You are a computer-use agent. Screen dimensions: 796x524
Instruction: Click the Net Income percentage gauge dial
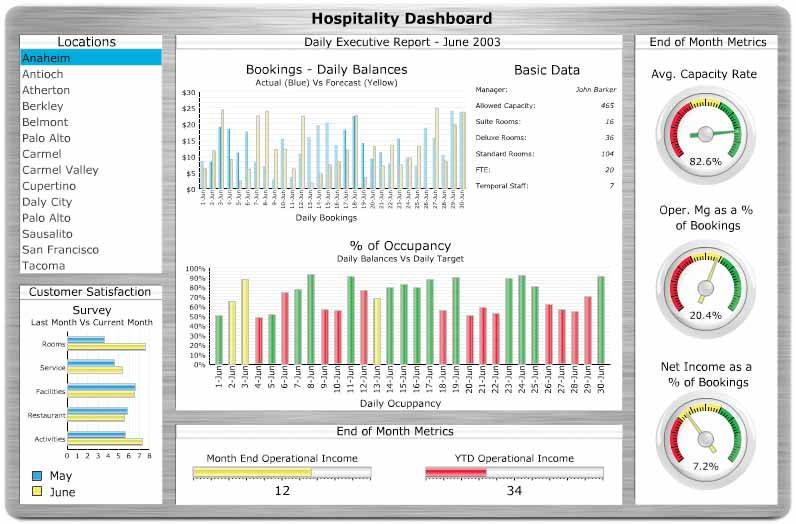tap(705, 438)
